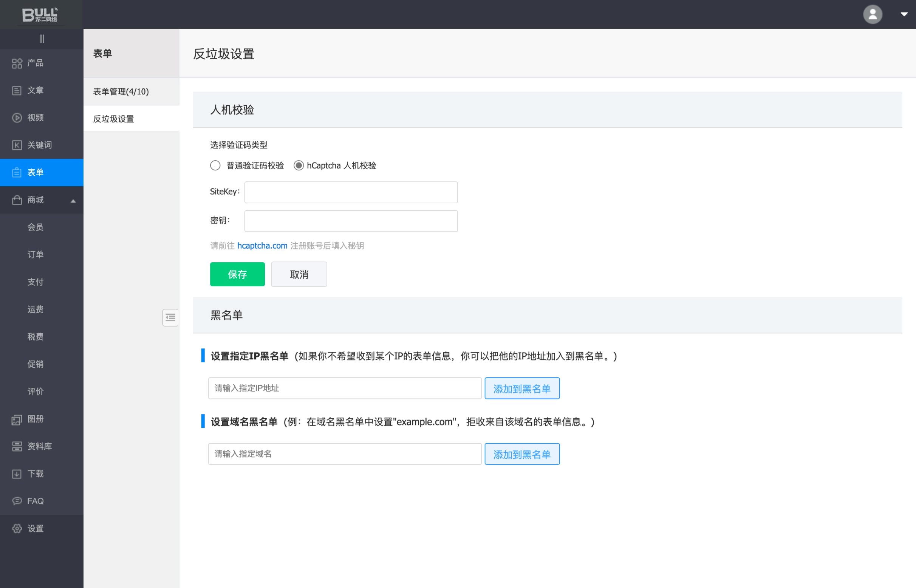Follow the hcaptcha.com link
The image size is (916, 588).
(x=262, y=246)
